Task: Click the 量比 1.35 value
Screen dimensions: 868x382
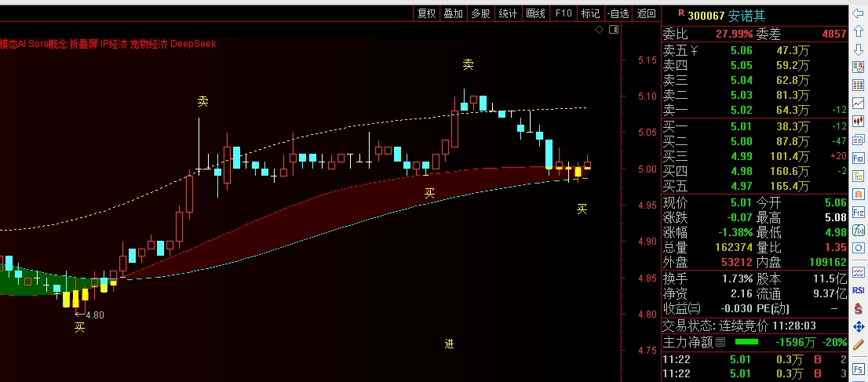Action: 835,247
